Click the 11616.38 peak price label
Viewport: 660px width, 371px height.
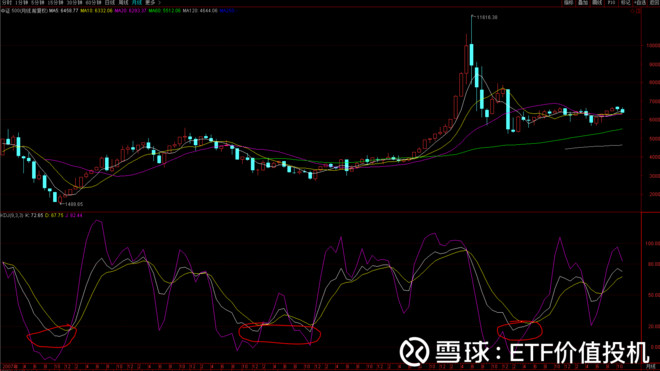487,17
